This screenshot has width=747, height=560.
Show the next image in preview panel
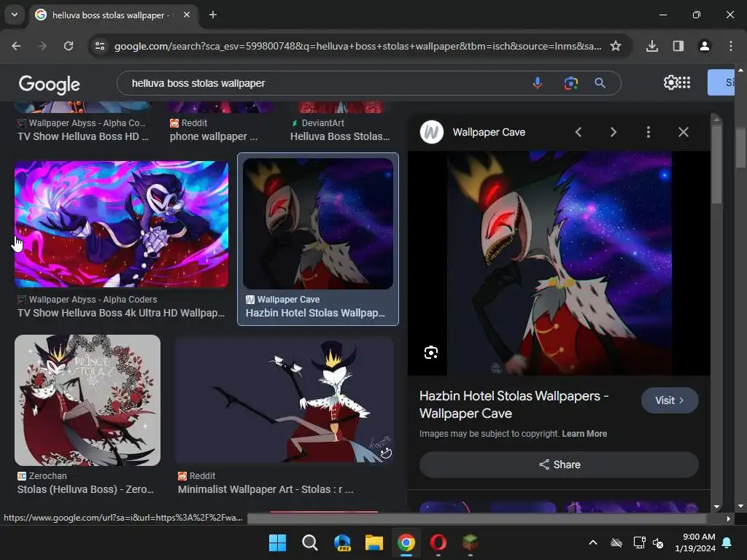coord(614,132)
